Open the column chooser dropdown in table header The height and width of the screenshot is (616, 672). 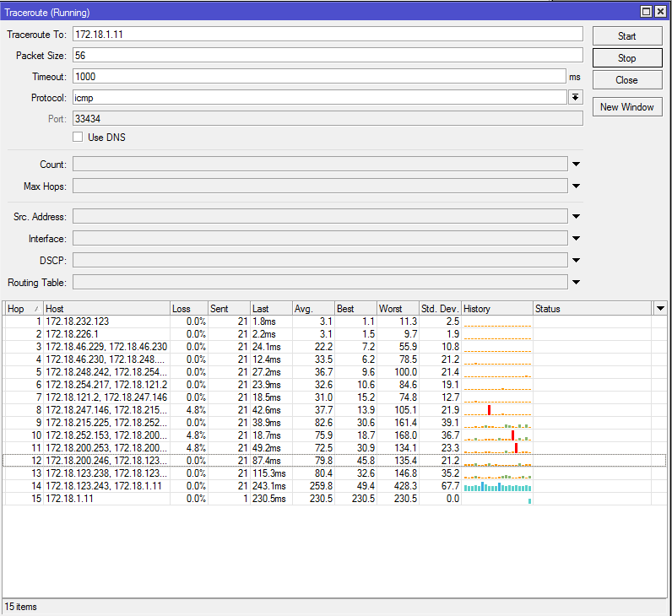660,309
